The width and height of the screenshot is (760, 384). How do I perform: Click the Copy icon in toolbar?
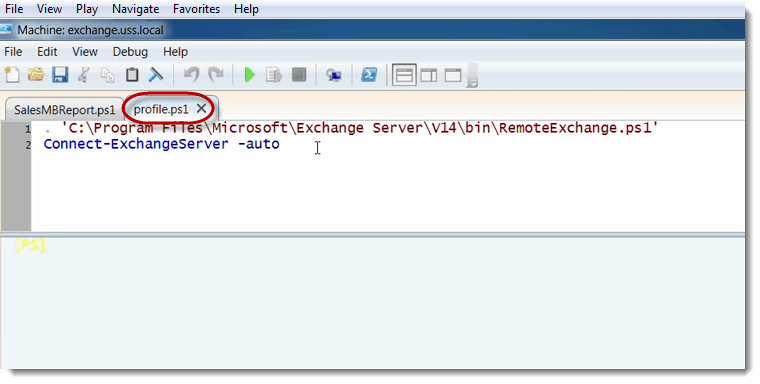click(108, 75)
